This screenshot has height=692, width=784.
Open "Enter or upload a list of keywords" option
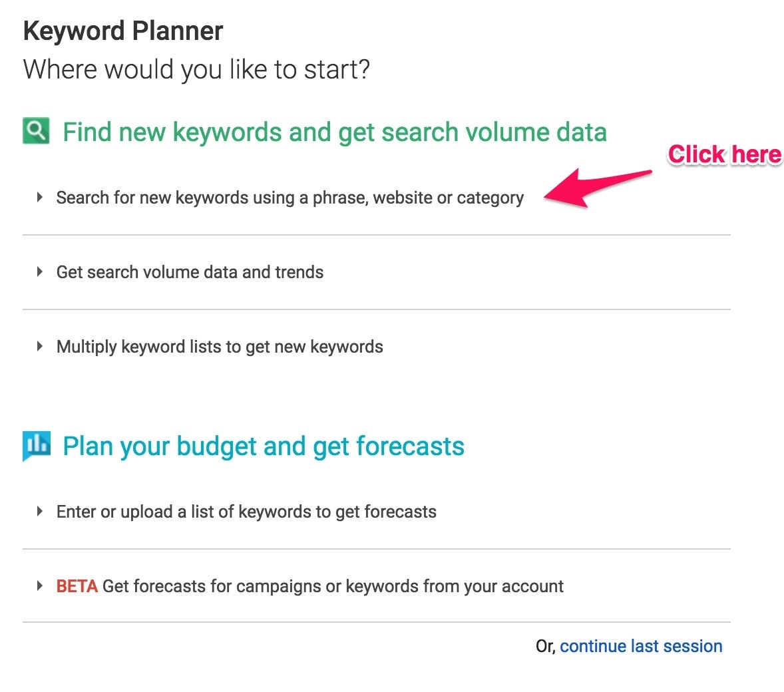pos(246,512)
